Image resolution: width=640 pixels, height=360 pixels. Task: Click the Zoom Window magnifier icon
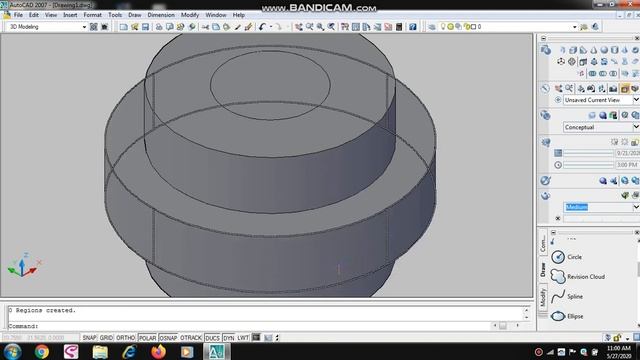coord(320,27)
